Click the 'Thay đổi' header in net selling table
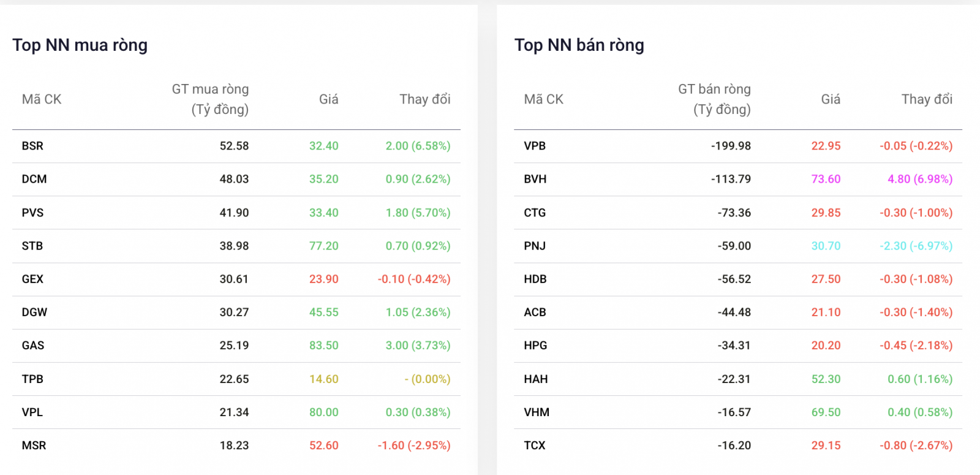The image size is (980, 475). pyautogui.click(x=927, y=99)
